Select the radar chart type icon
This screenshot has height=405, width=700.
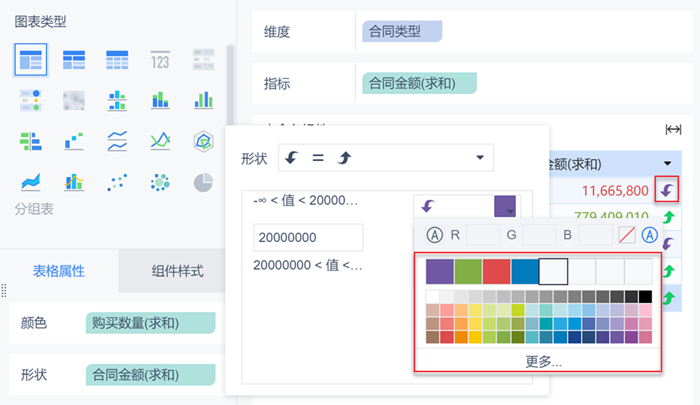pos(204,141)
